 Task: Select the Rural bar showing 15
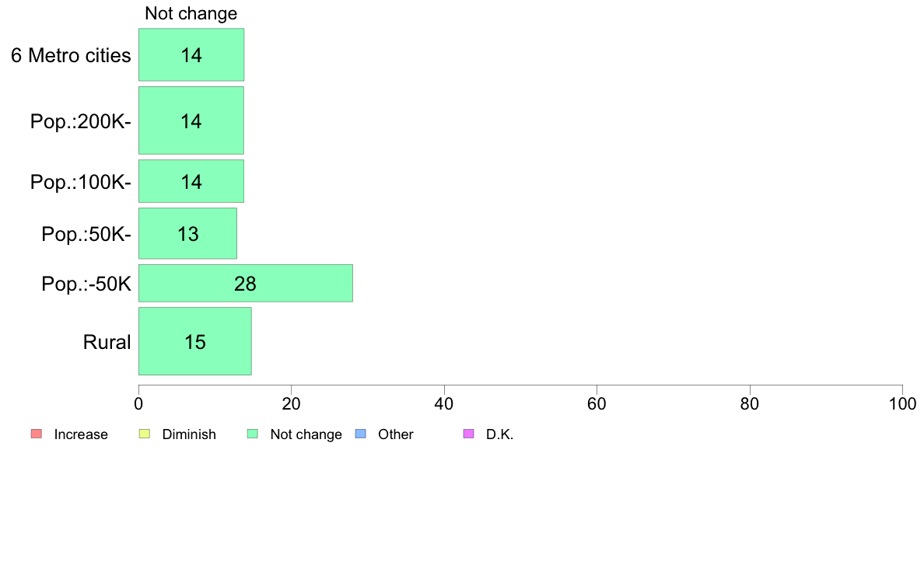tap(195, 341)
